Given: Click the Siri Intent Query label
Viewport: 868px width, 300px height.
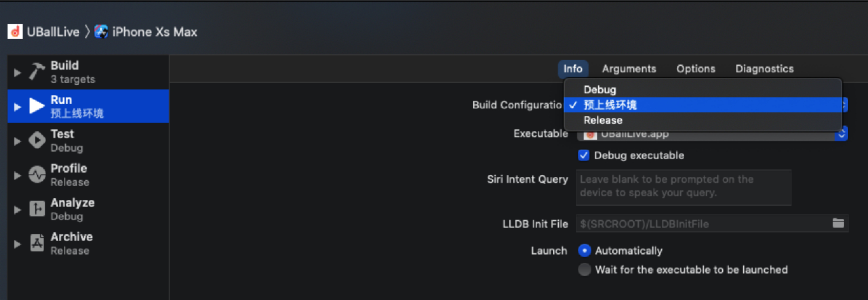Looking at the screenshot, I should tap(528, 179).
